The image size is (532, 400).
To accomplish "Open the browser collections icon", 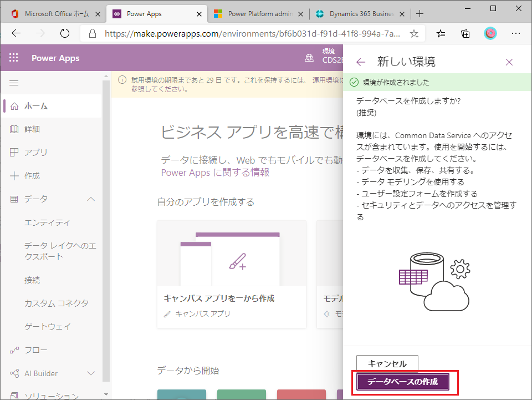I will pyautogui.click(x=465, y=34).
